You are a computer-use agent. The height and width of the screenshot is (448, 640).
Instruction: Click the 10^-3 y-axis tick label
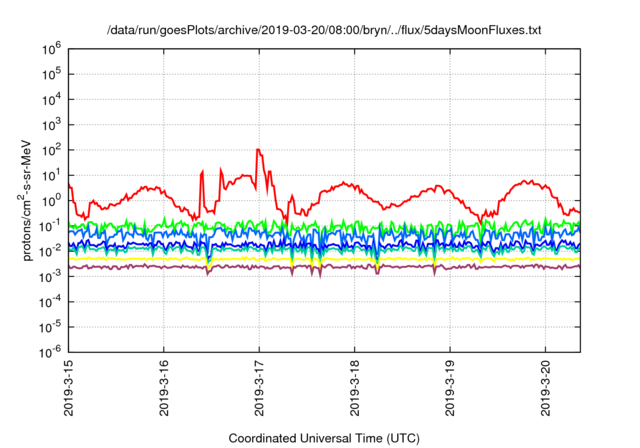[x=51, y=277]
